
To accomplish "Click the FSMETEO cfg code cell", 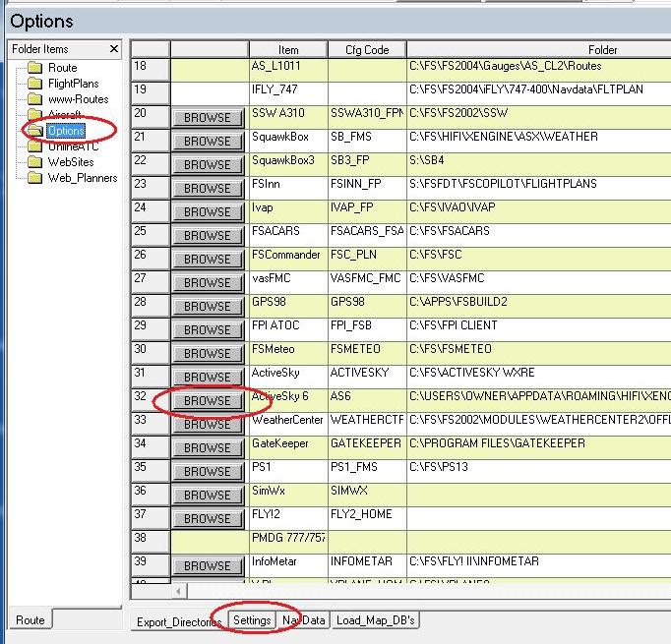I will coord(367,353).
